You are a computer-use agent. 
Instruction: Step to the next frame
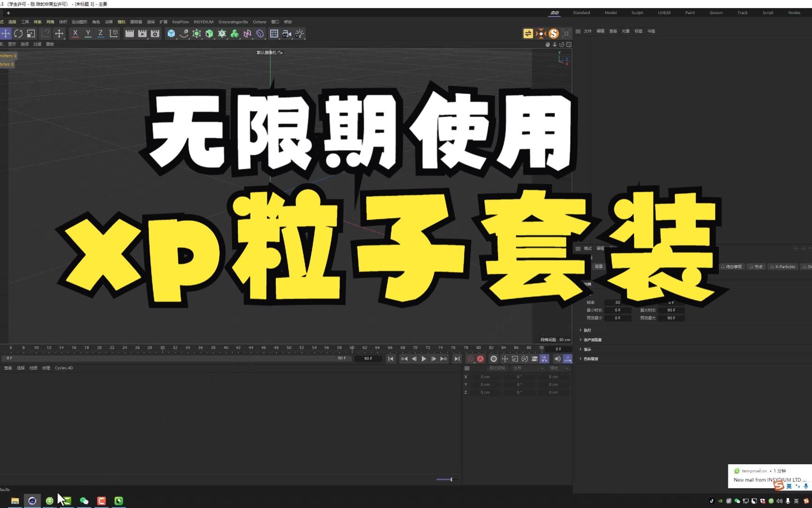[433, 358]
